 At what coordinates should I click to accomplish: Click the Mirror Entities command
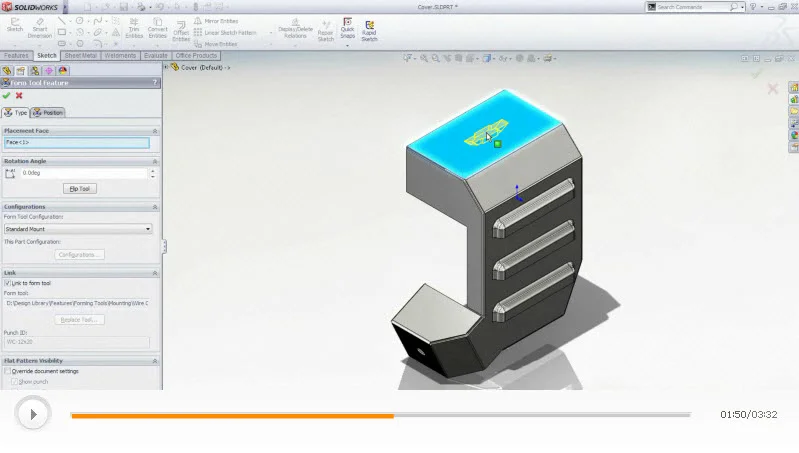pyautogui.click(x=216, y=21)
